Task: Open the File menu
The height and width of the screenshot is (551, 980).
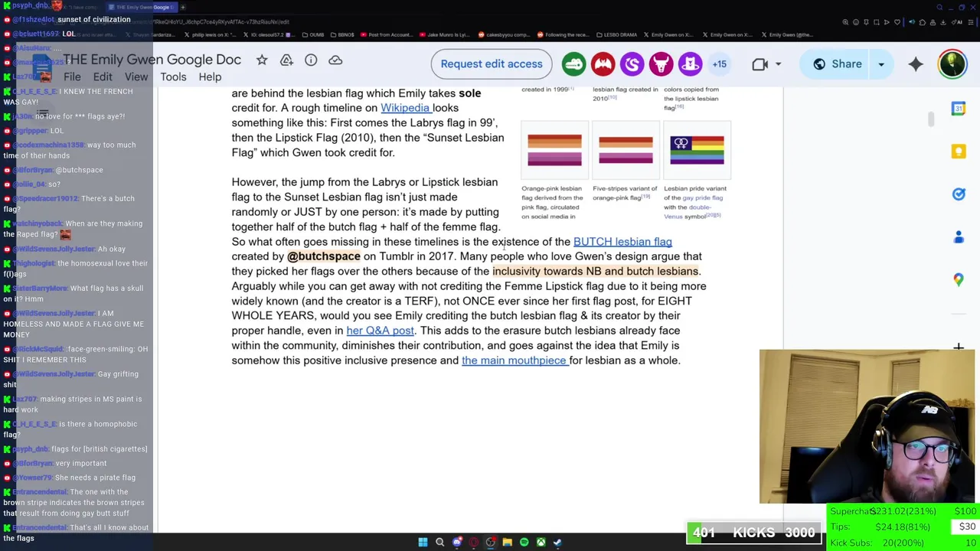Action: 72,77
